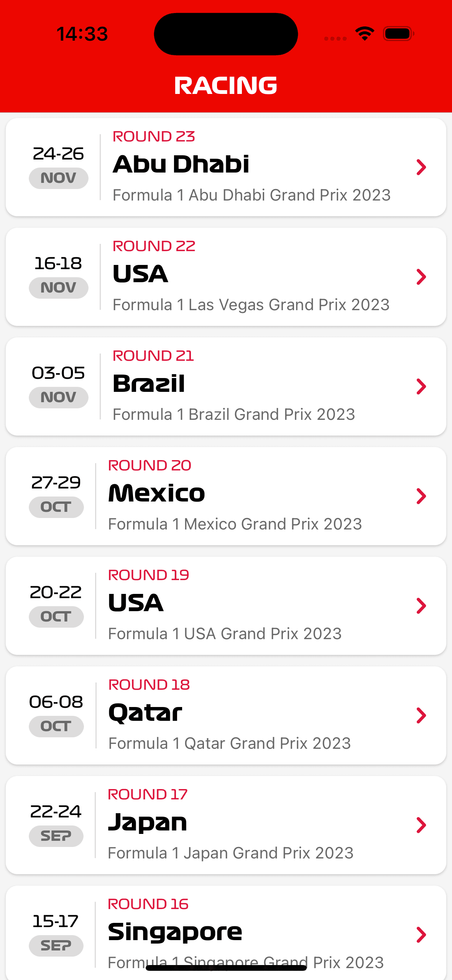The height and width of the screenshot is (980, 452).
Task: Tap the chevron on the Japan card
Action: click(421, 825)
